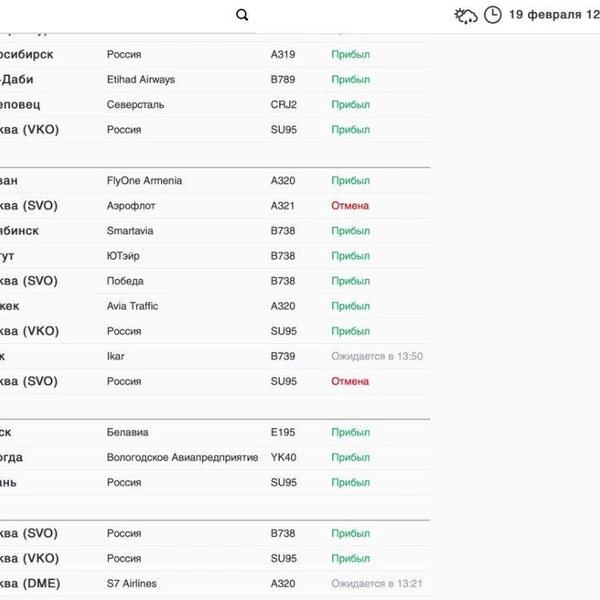Click Ожидается в 13:50 status for Ikar
The image size is (600, 600).
pyautogui.click(x=377, y=356)
